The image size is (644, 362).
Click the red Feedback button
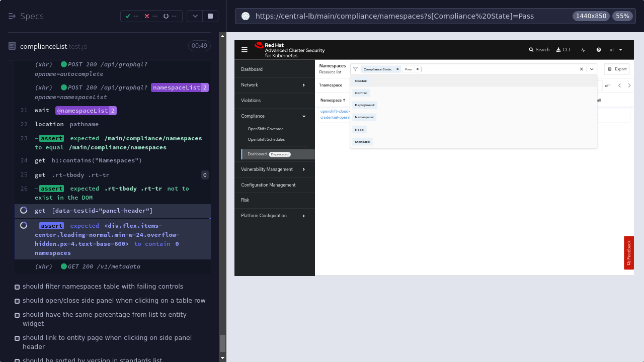point(629,252)
